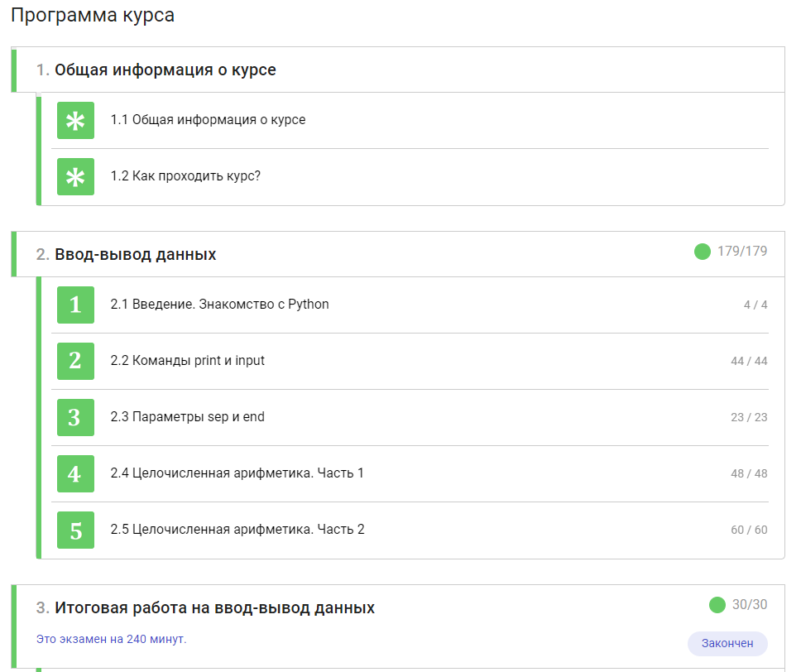Click the green number 4 lesson icon
801x672 pixels.
click(x=75, y=473)
